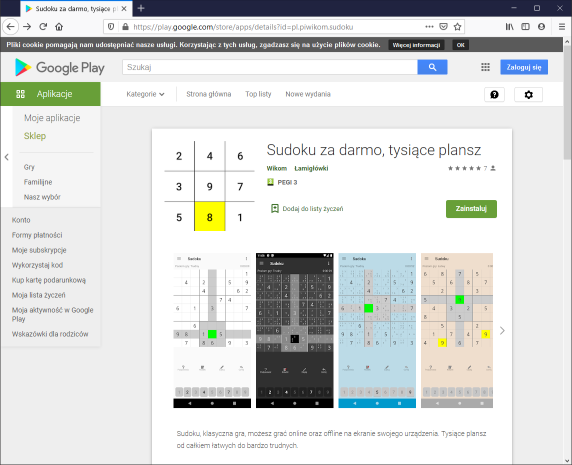Open the help question mark button
The image size is (572, 465).
pyautogui.click(x=494, y=95)
